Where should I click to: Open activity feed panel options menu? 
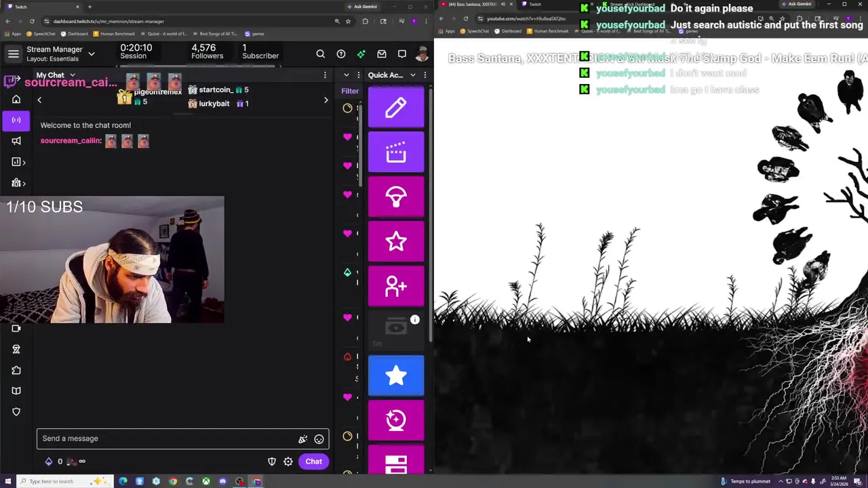358,75
